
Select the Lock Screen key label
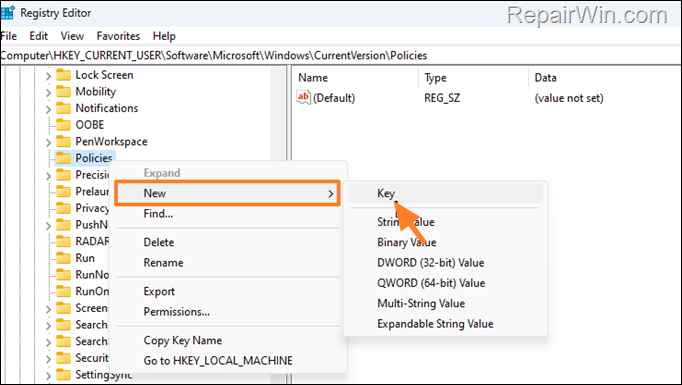pos(104,75)
